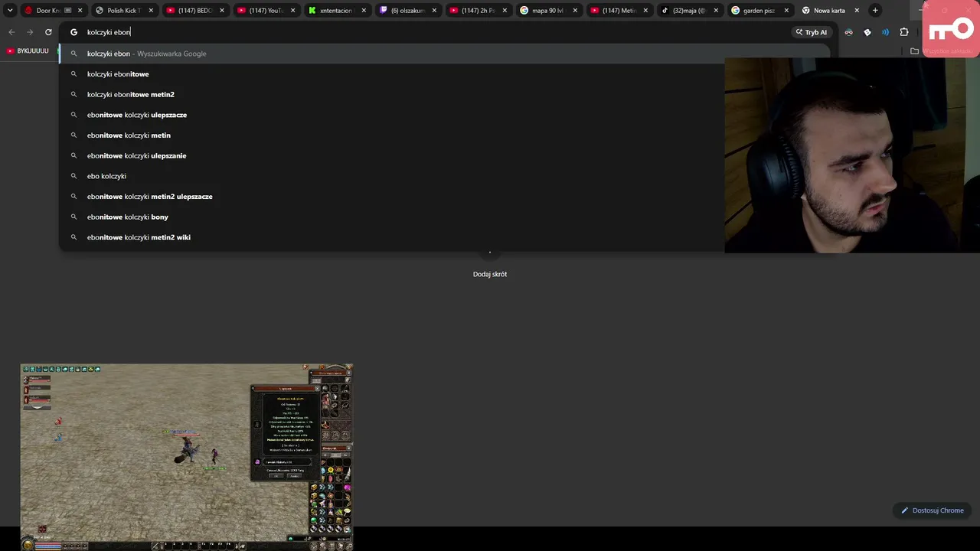Close the mapa 90 lvl tab

(575, 11)
